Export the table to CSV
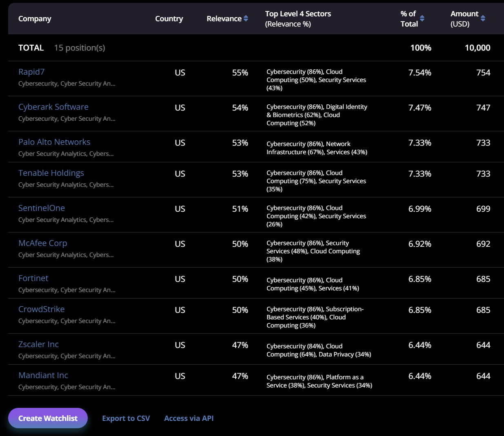 click(126, 418)
